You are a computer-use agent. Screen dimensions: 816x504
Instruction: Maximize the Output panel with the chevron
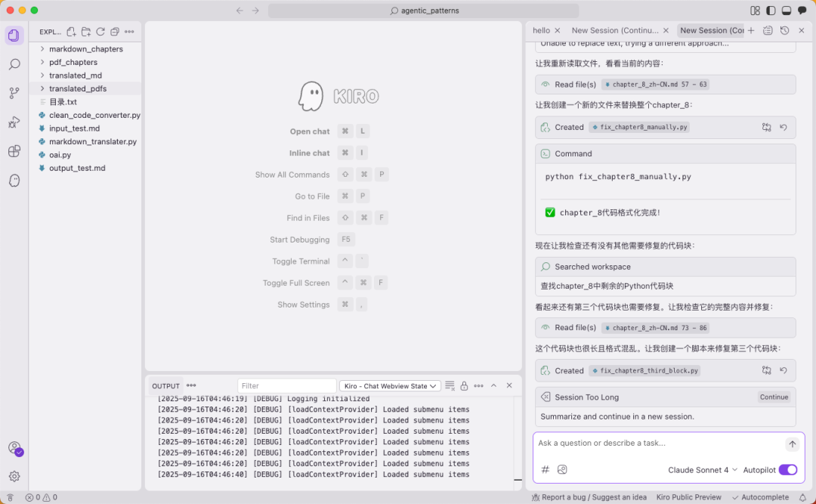pos(494,386)
